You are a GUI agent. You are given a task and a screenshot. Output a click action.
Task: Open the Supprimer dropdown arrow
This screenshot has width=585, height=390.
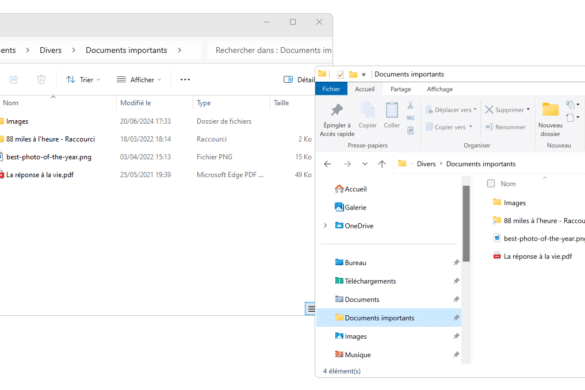point(528,109)
